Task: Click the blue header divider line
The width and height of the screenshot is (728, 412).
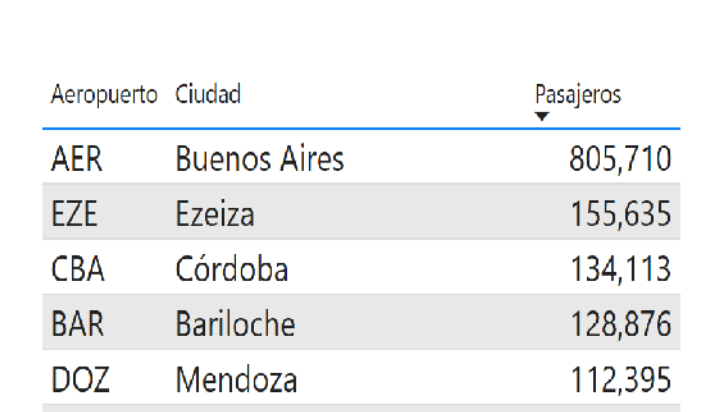Action: pos(361,128)
